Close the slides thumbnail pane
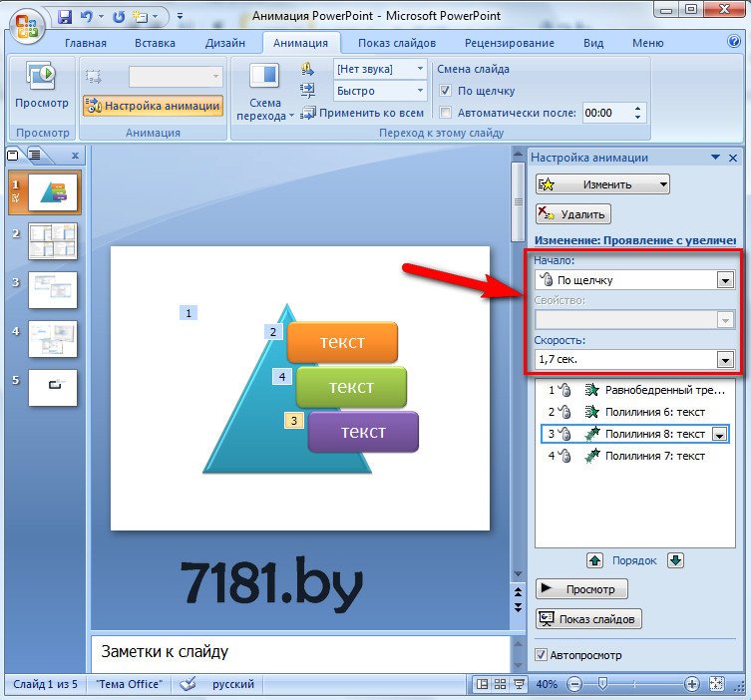The image size is (751, 700). point(75,156)
